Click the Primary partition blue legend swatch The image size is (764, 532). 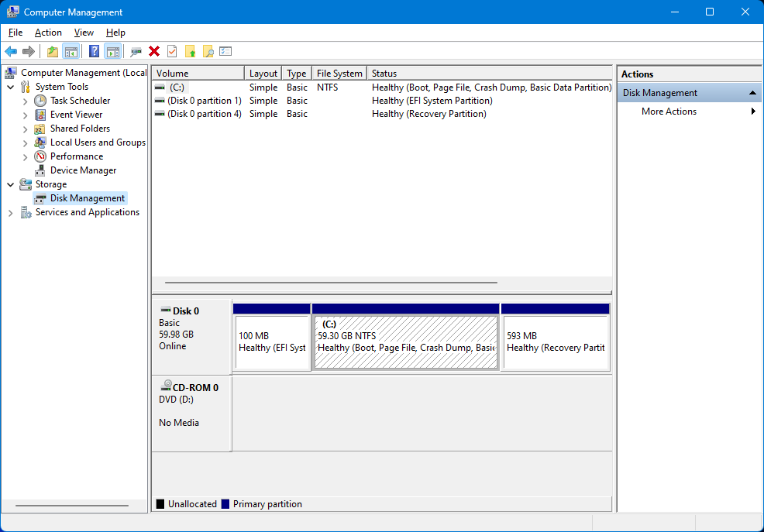click(225, 504)
